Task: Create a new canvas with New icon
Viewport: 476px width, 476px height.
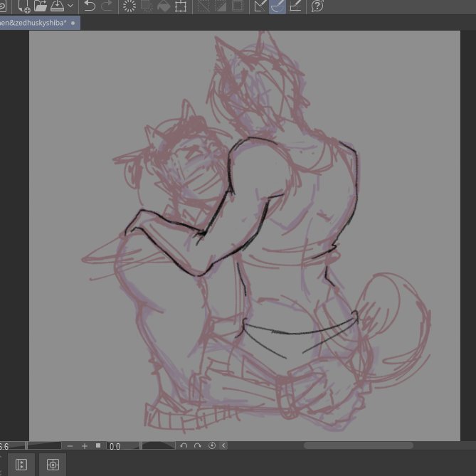Action: 23,6
